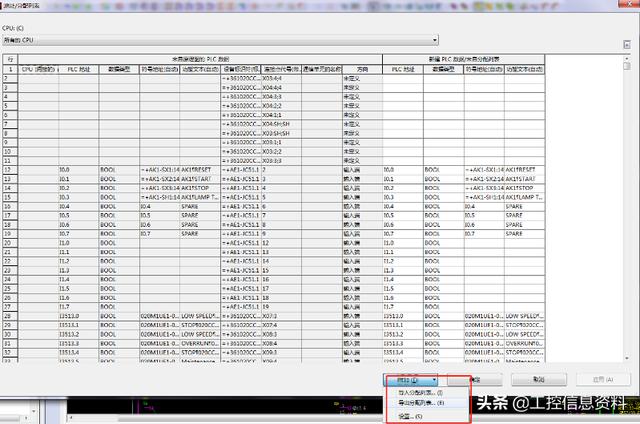Select right-side PLC address I1.7 in row 27
The image size is (640, 424).
(403, 307)
